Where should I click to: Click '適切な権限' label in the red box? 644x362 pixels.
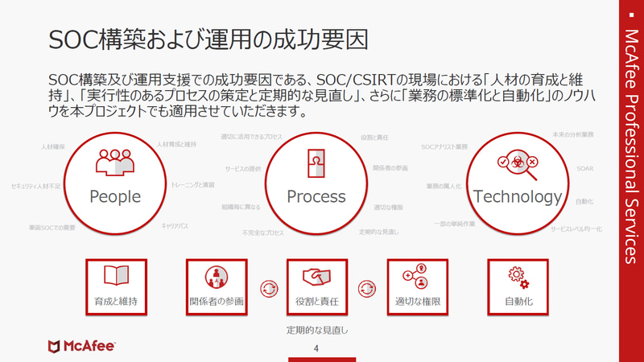(x=418, y=301)
